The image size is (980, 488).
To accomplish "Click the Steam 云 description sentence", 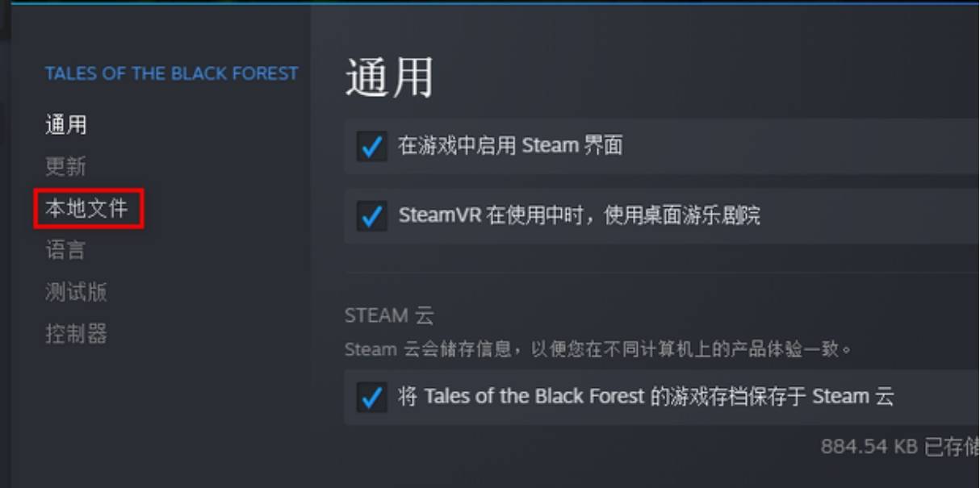I will click(x=598, y=350).
